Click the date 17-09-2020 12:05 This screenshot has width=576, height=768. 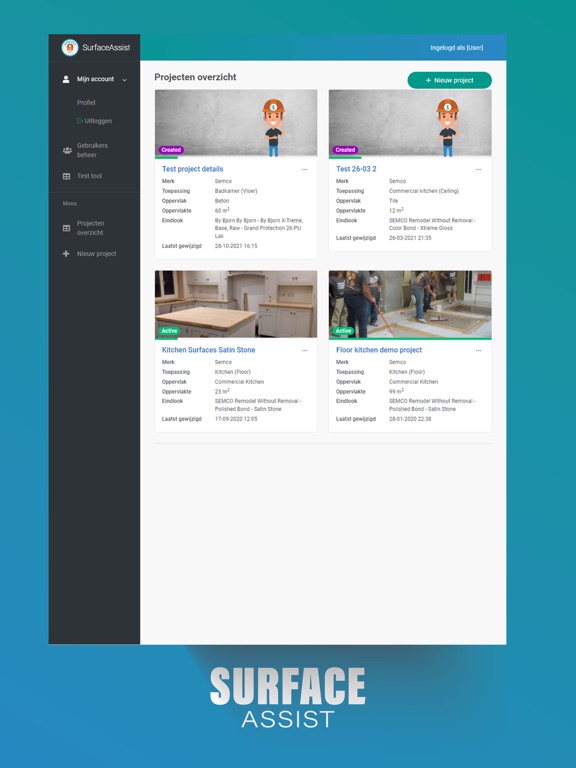[236, 419]
